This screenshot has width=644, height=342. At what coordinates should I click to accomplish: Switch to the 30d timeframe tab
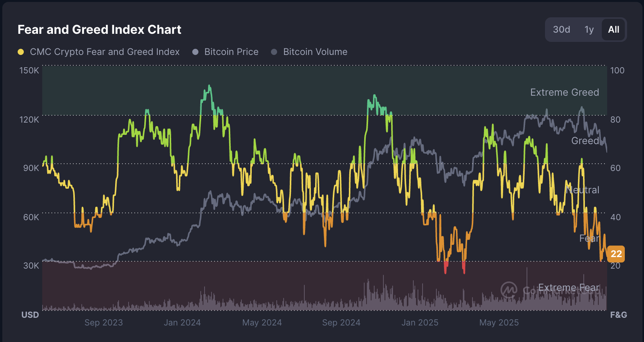coord(561,29)
